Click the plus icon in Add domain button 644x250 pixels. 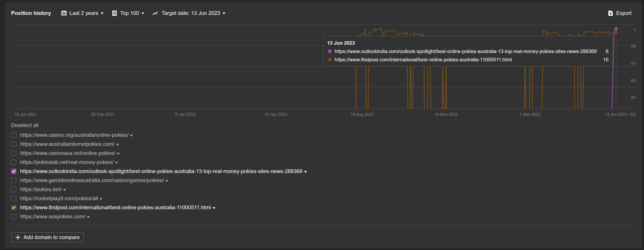pos(18,237)
